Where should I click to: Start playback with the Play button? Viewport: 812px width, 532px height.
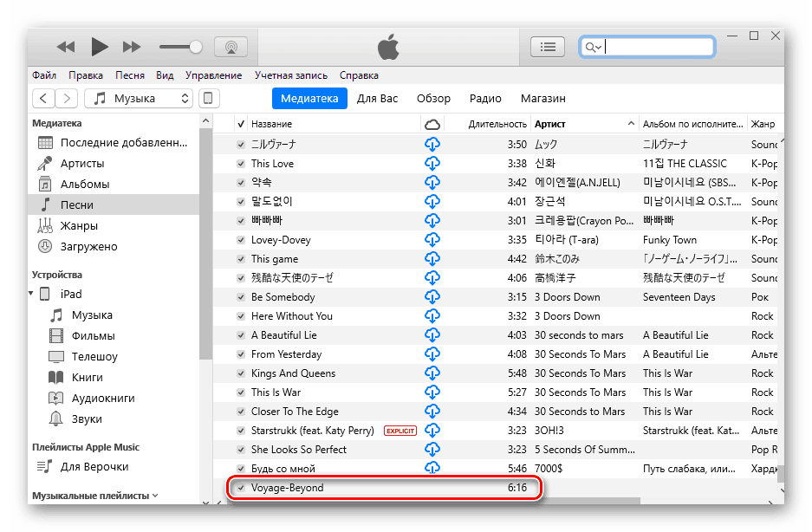[99, 47]
